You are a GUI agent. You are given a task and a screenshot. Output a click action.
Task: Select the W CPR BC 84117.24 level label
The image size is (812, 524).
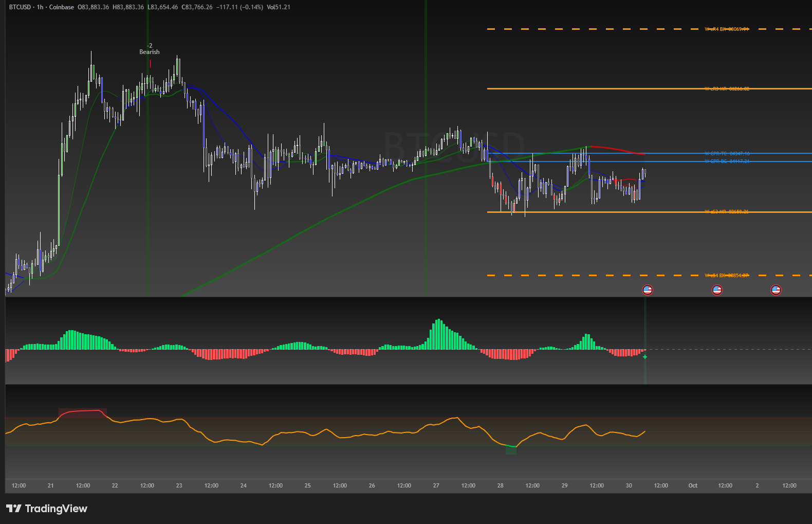(727, 161)
